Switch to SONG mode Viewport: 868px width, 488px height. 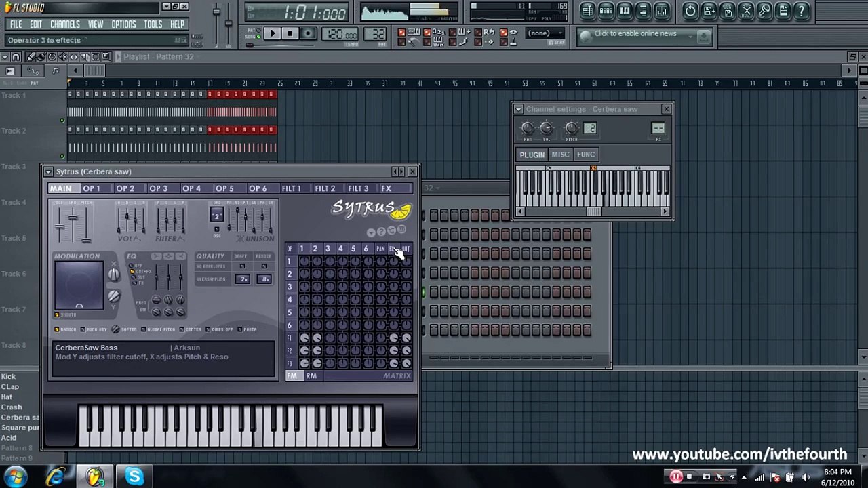tap(253, 36)
